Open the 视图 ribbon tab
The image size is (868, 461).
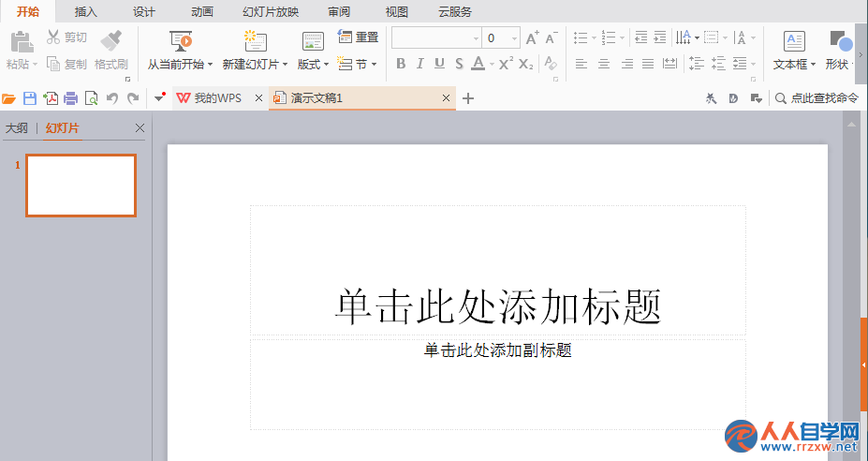click(x=397, y=11)
